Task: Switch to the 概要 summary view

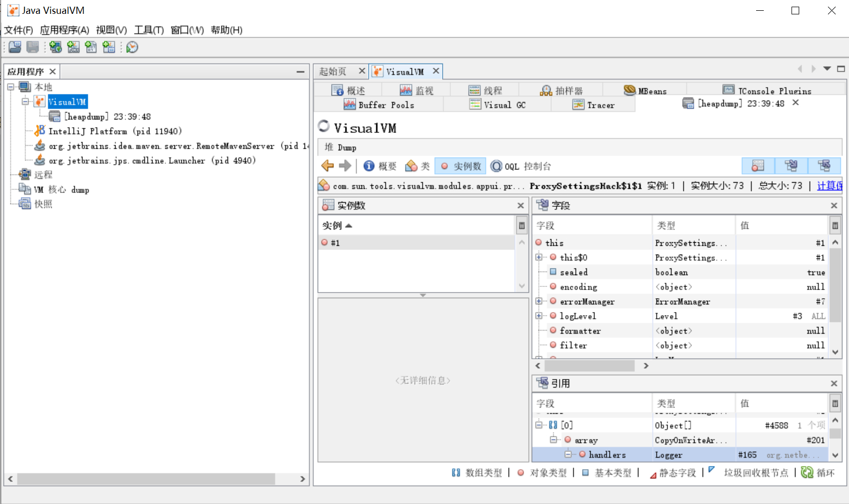Action: point(380,166)
